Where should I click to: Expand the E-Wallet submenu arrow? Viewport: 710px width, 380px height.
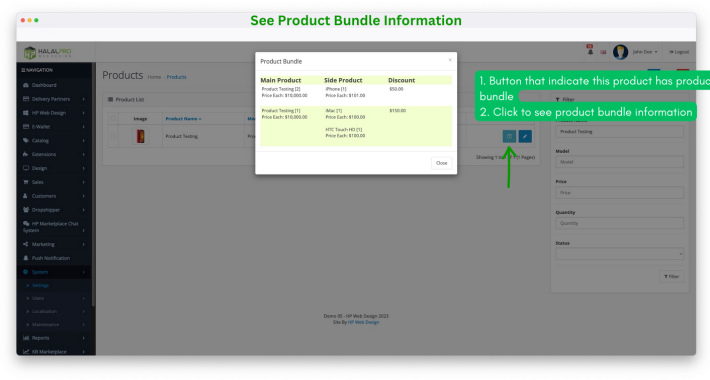coord(84,127)
